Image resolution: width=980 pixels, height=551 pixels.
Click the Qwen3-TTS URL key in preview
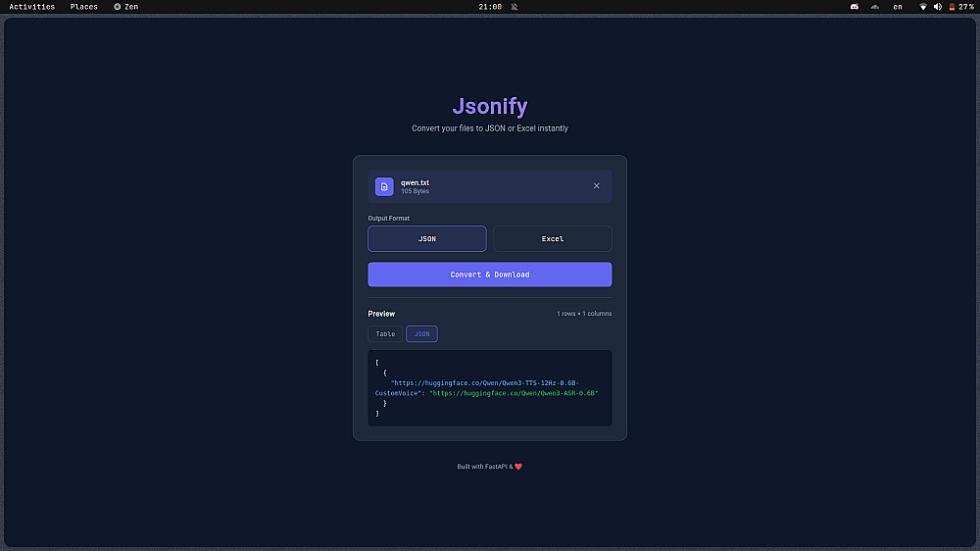pos(477,388)
